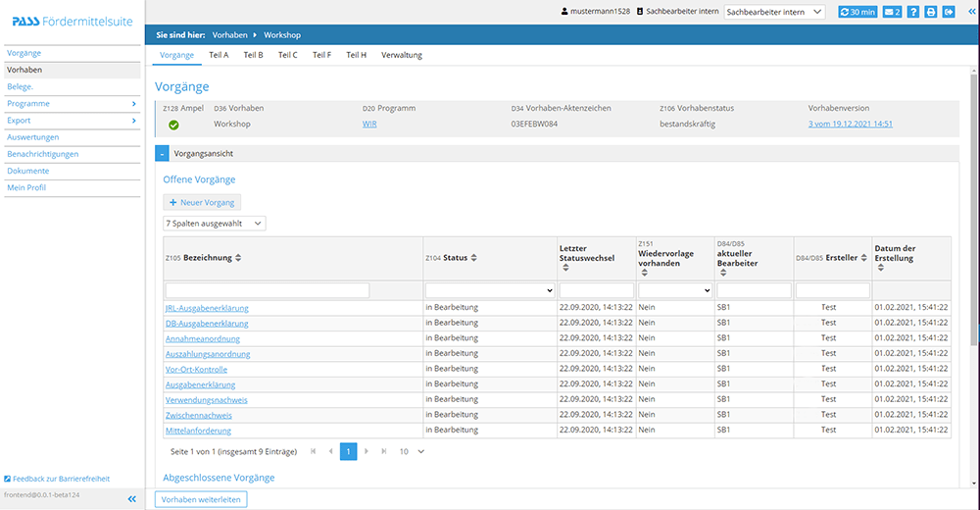Click the print icon in header
Viewport: 980px width, 510px height.
(x=931, y=12)
